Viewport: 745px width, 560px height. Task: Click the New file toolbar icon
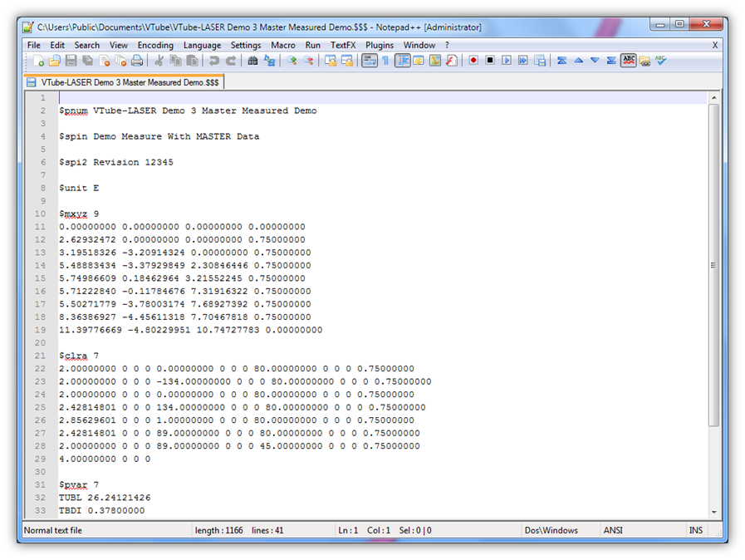pyautogui.click(x=38, y=61)
